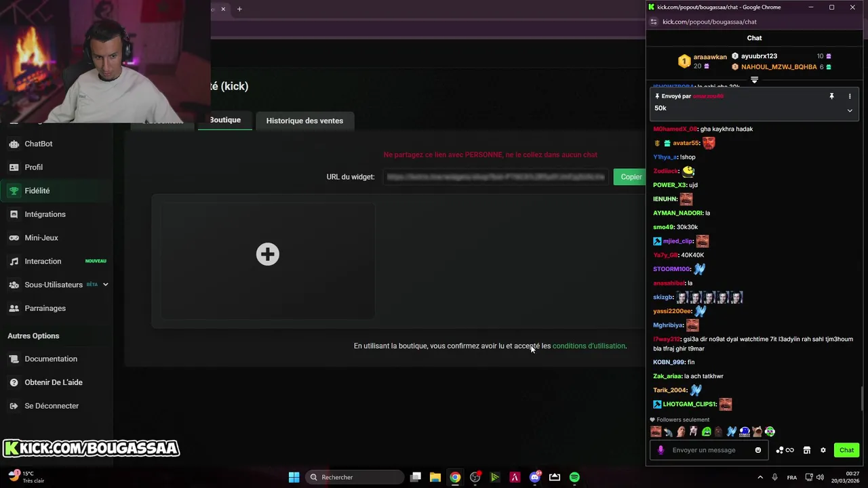This screenshot has height=488, width=868.
Task: Open the Profil sidebar entry
Action: point(34,167)
